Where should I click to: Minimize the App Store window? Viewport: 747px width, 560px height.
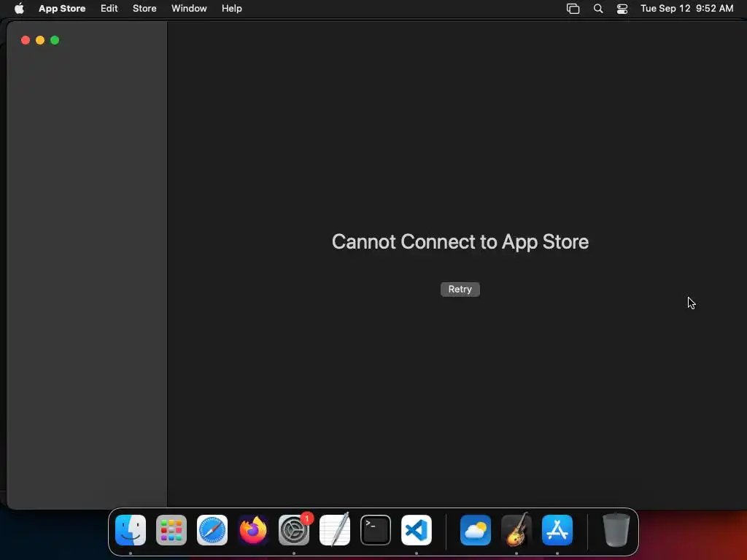coord(40,41)
